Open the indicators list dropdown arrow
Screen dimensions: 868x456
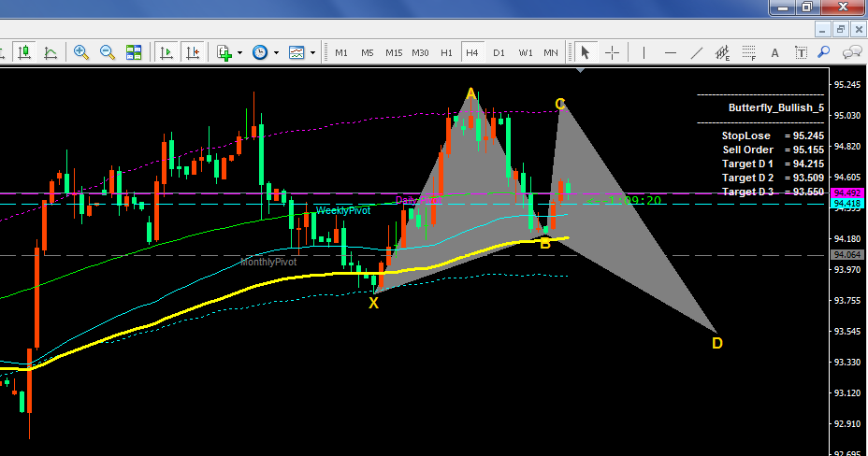239,52
